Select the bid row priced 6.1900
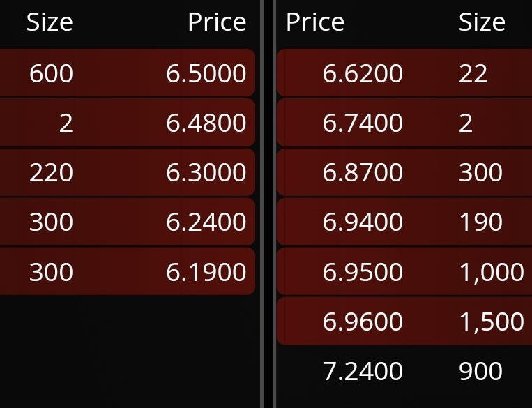Image resolution: width=532 pixels, height=408 pixels. [127, 271]
